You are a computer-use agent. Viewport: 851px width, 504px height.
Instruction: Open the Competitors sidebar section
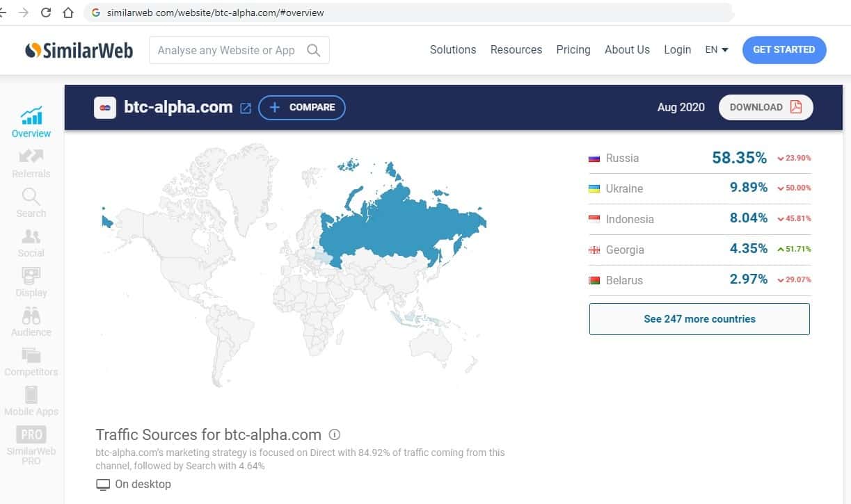click(x=31, y=355)
